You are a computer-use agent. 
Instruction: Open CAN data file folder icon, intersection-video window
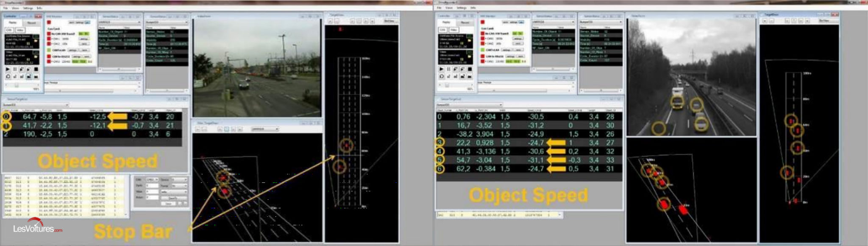36,41
